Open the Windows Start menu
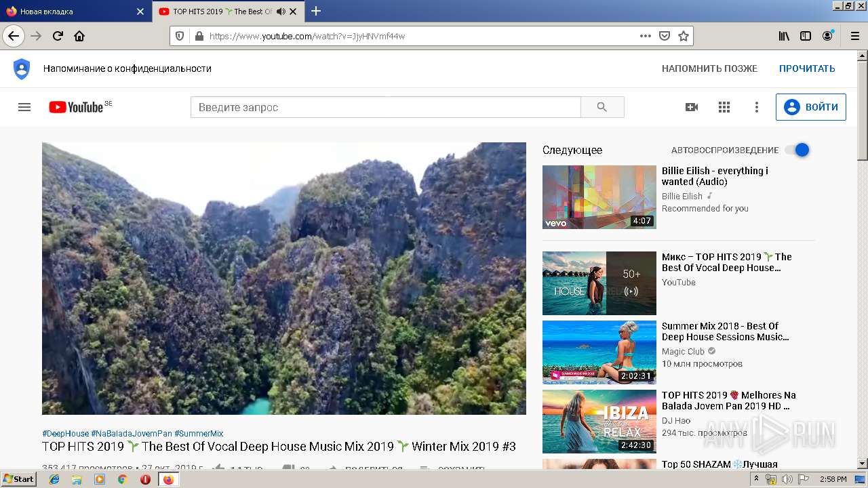The image size is (868, 488). point(18,479)
